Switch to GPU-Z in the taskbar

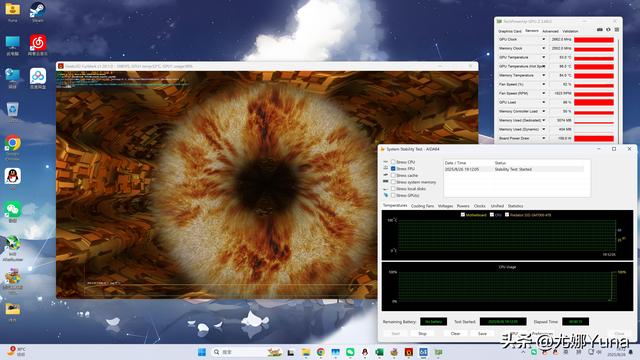pyautogui.click(x=438, y=352)
